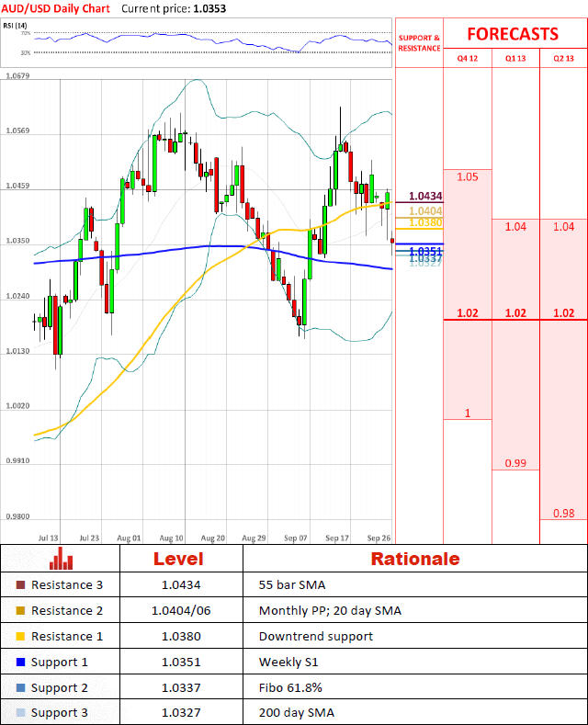The height and width of the screenshot is (725, 588).
Task: Click the AUD/USD Daily Chart title
Action: tap(55, 7)
